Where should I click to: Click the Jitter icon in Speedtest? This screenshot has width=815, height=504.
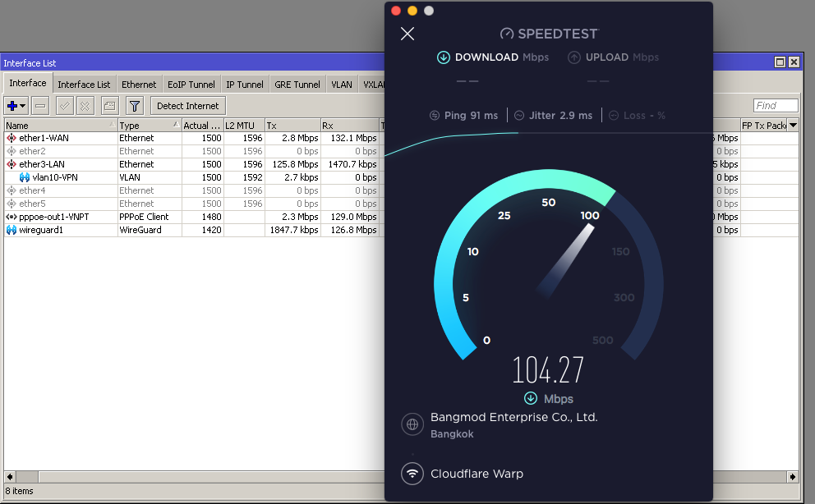pos(519,115)
